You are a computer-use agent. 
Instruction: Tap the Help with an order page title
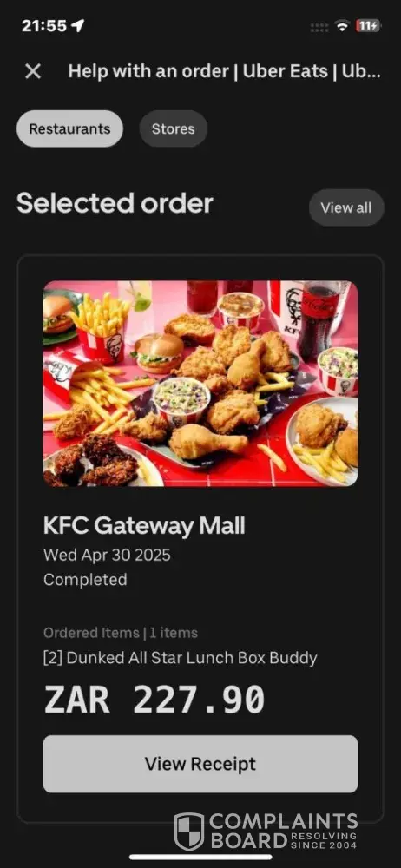coord(224,71)
